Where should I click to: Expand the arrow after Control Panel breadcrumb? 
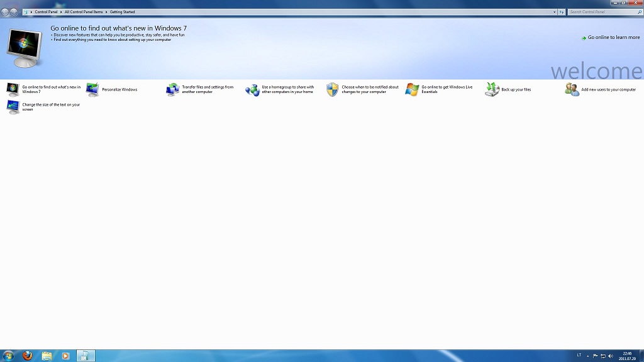61,12
